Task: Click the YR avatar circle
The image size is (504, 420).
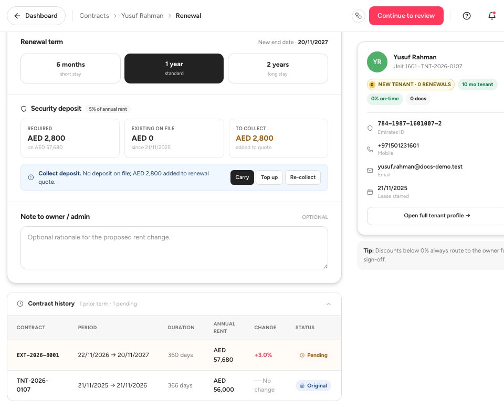Action: point(377,62)
